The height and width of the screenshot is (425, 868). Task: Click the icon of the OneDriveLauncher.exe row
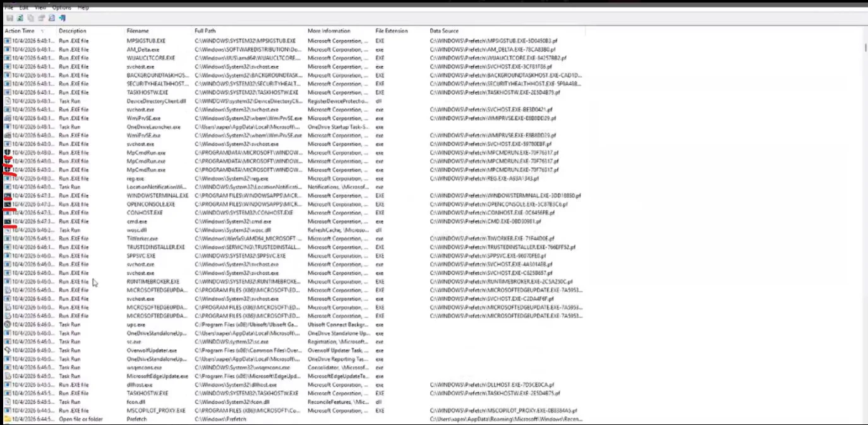click(x=7, y=126)
